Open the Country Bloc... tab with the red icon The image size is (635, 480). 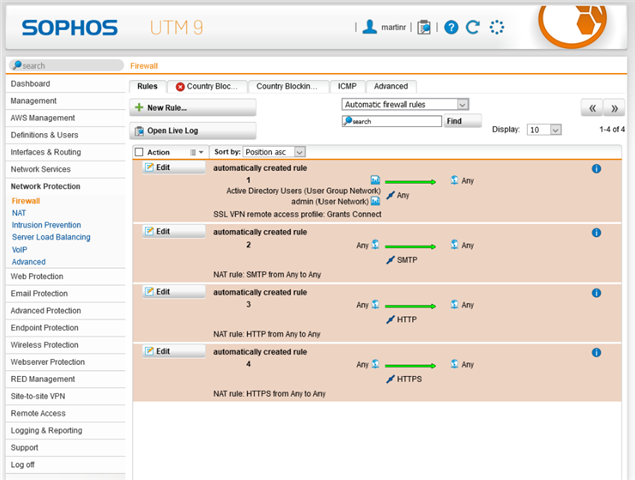coord(207,86)
